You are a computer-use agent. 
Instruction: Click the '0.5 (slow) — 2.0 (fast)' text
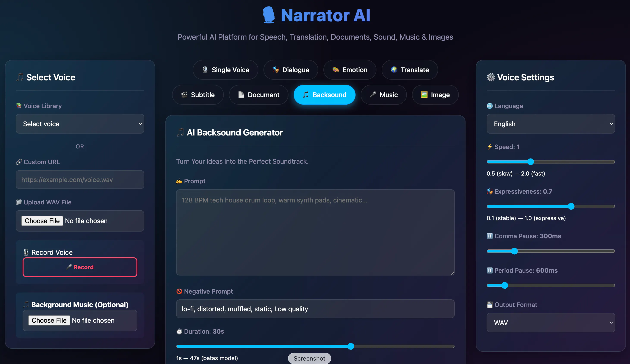[x=516, y=173]
